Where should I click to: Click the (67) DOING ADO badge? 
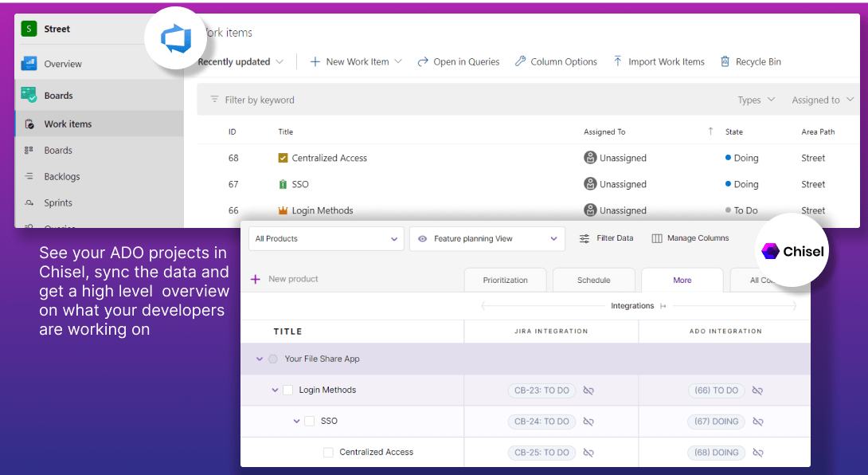[x=717, y=422]
